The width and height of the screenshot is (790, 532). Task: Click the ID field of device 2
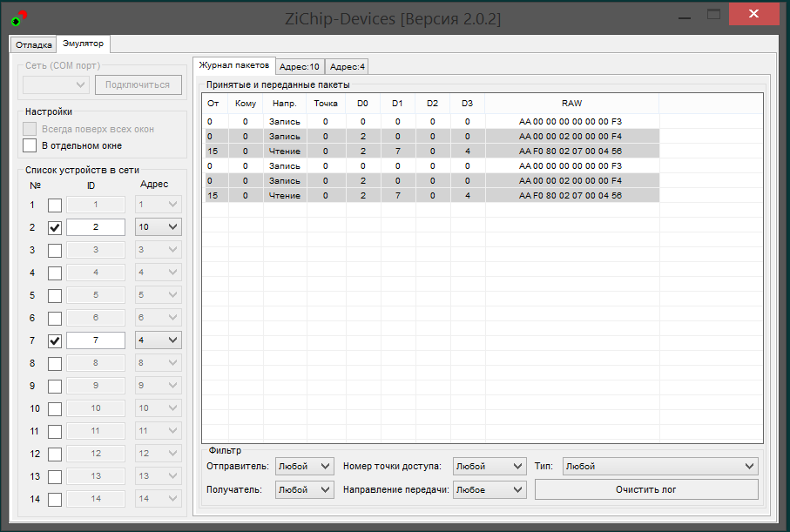(96, 227)
